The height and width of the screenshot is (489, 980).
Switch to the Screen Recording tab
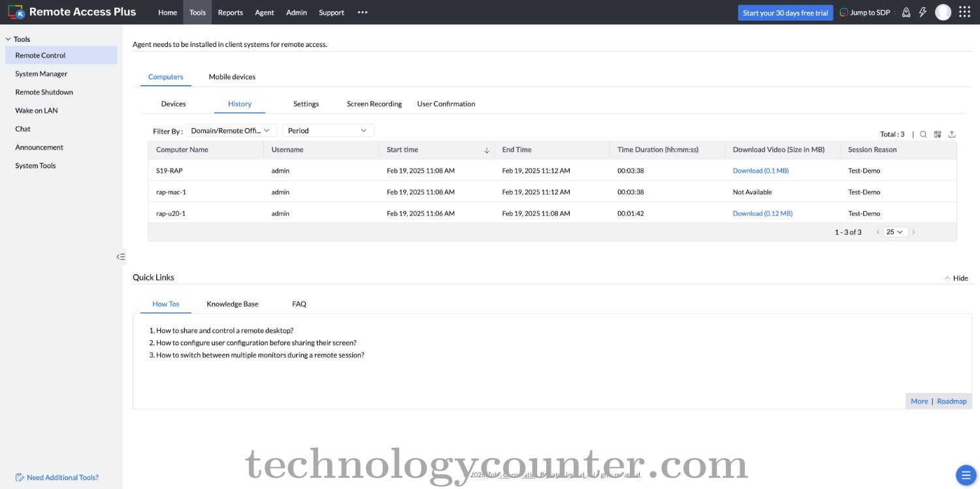[374, 104]
